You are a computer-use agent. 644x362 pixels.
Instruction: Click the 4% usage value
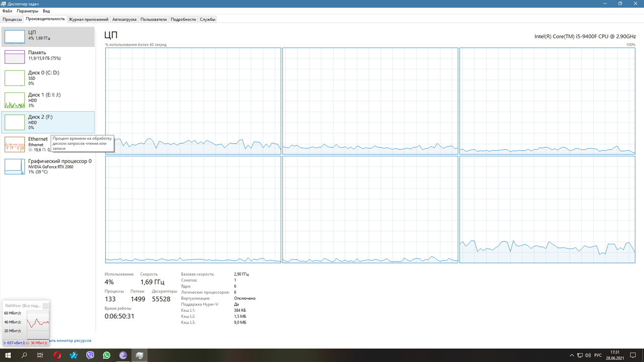[x=109, y=282]
